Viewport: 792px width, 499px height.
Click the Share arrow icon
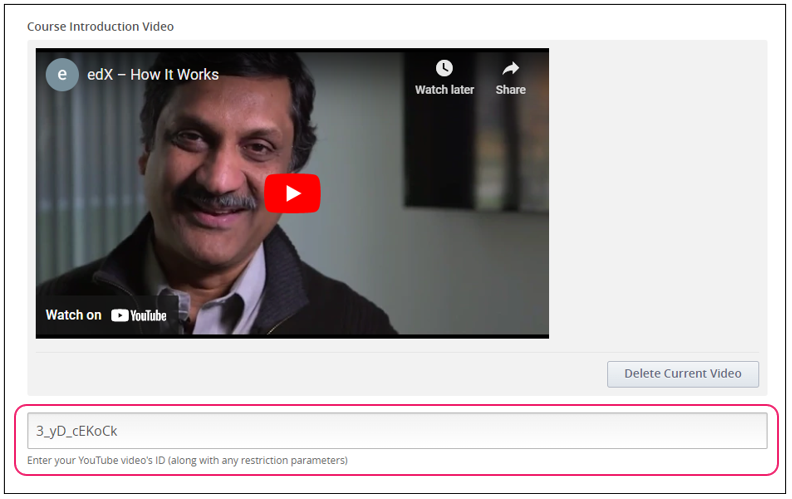[510, 68]
